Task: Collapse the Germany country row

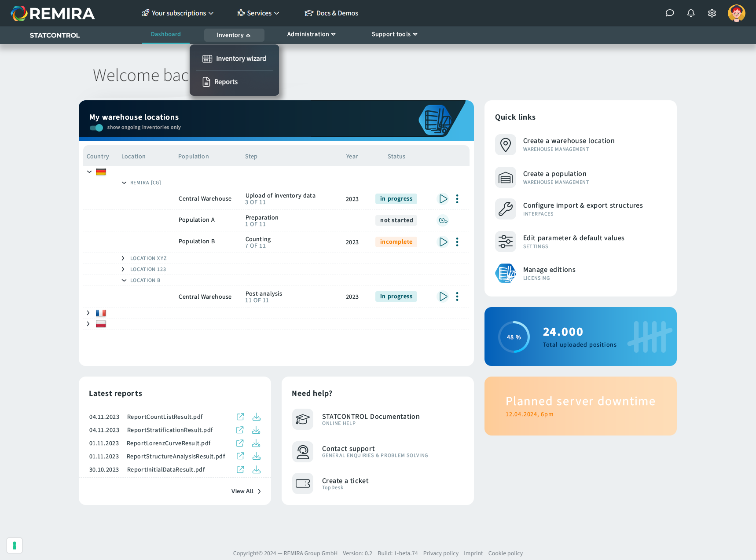Action: (x=89, y=172)
